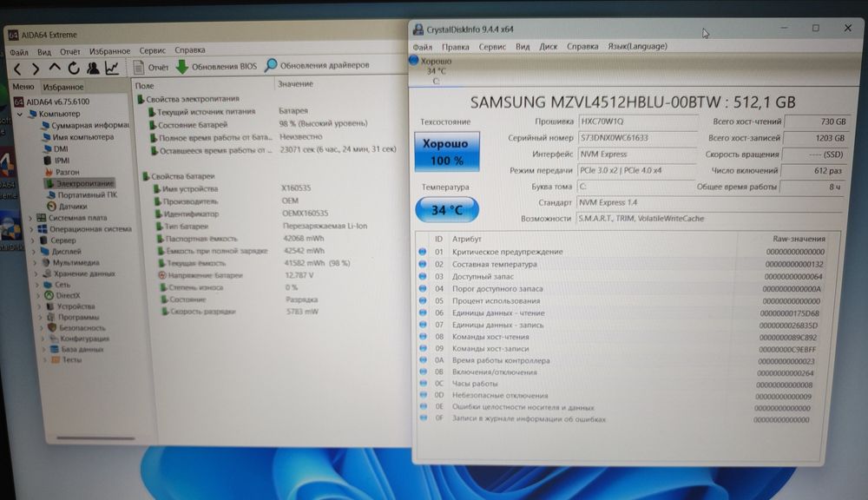
Task: Select AIDA64 v6.75.6100 root node
Action: (52, 102)
